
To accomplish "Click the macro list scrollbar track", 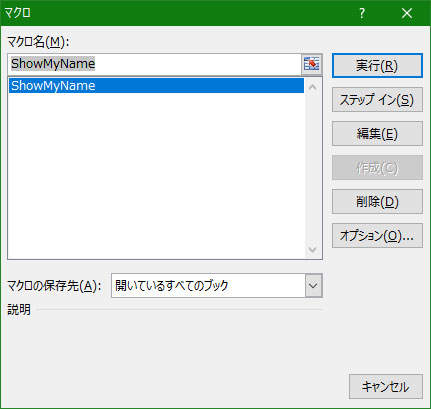I will [x=313, y=168].
